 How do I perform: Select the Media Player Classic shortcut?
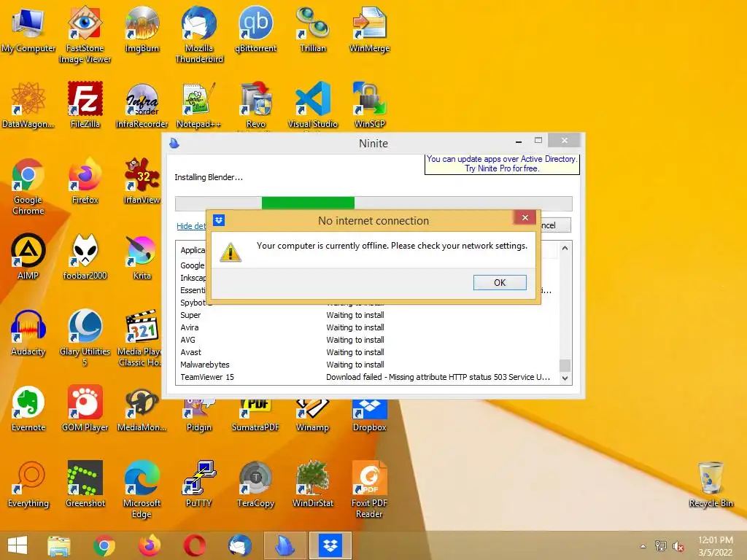point(139,338)
